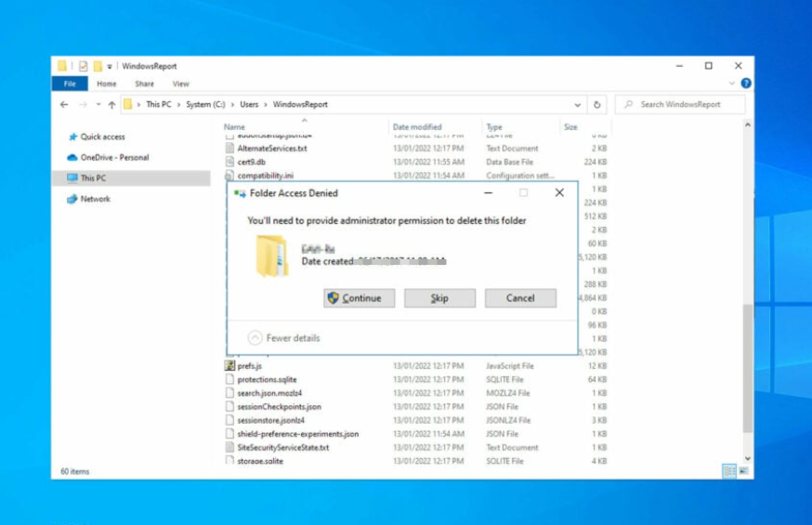Viewport: 812px width, 525px height.
Task: Sort by Date modified column header
Action: [417, 127]
